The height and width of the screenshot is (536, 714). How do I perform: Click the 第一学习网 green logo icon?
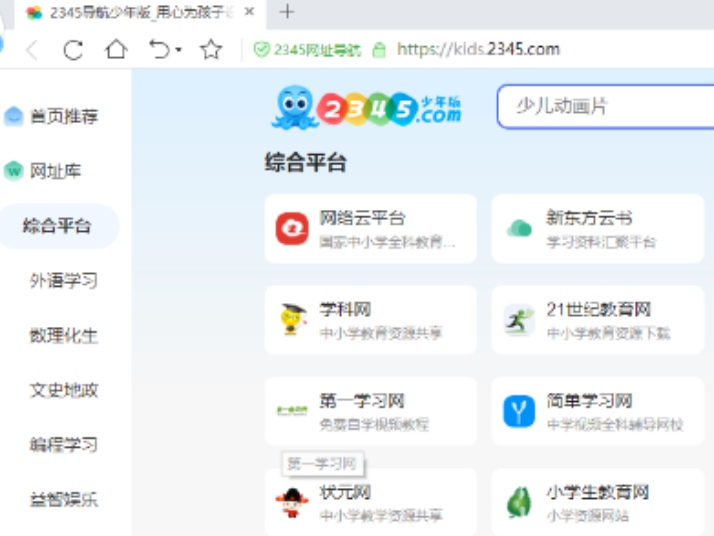click(x=292, y=411)
